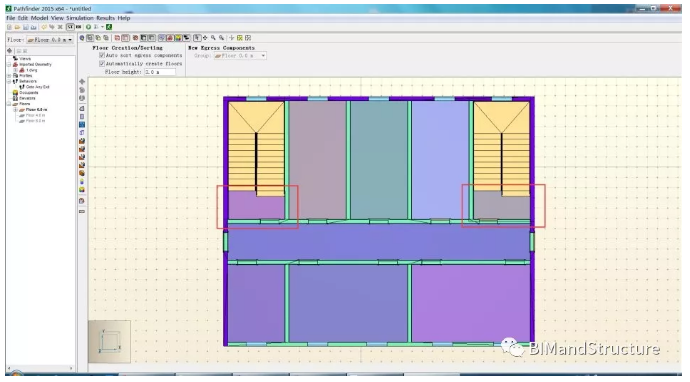Open the Group dropdown under New Egress Components
This screenshot has height=382, width=690.
point(240,56)
